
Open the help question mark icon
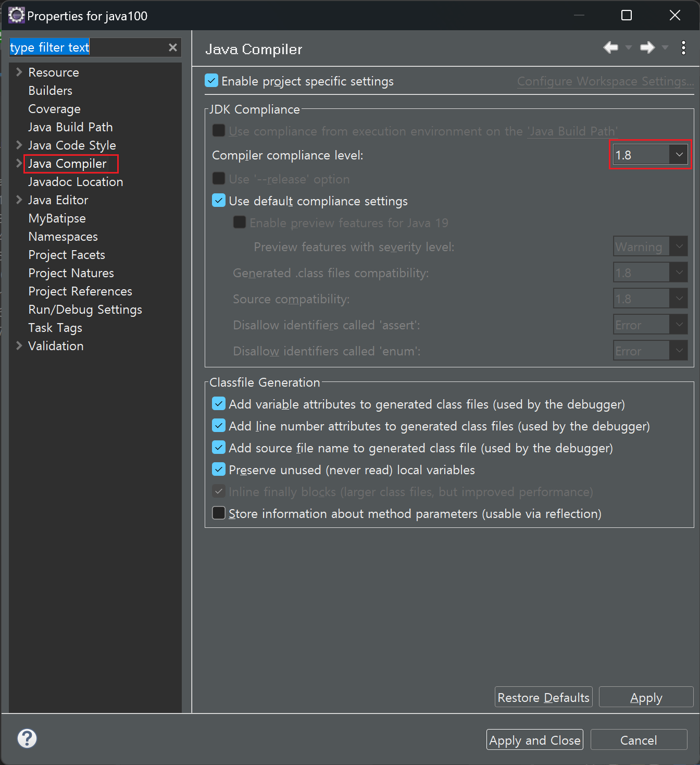(x=27, y=738)
